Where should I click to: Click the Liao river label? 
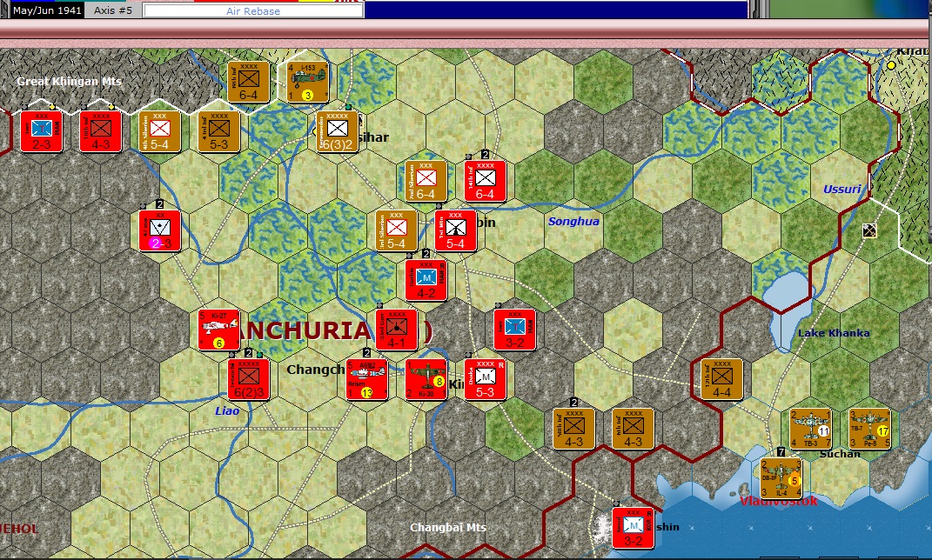coord(227,411)
